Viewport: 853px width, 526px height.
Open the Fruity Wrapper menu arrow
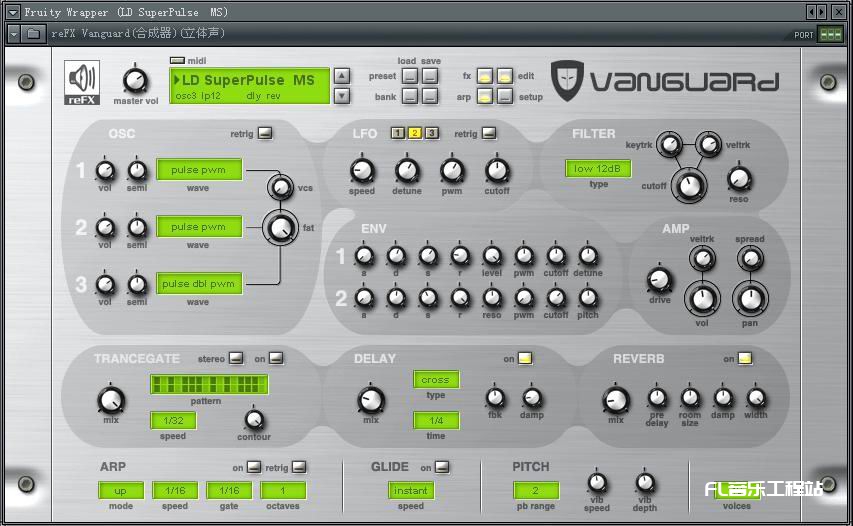click(x=13, y=12)
